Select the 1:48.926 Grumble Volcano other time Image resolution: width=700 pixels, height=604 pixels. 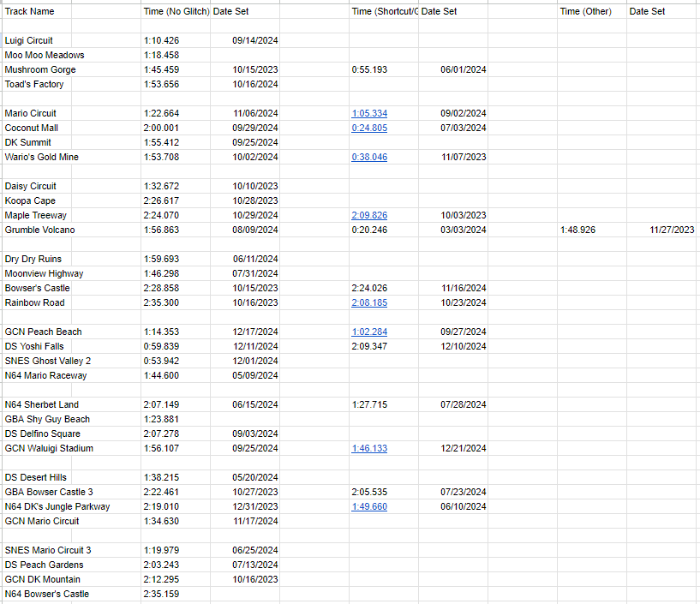coord(592,230)
